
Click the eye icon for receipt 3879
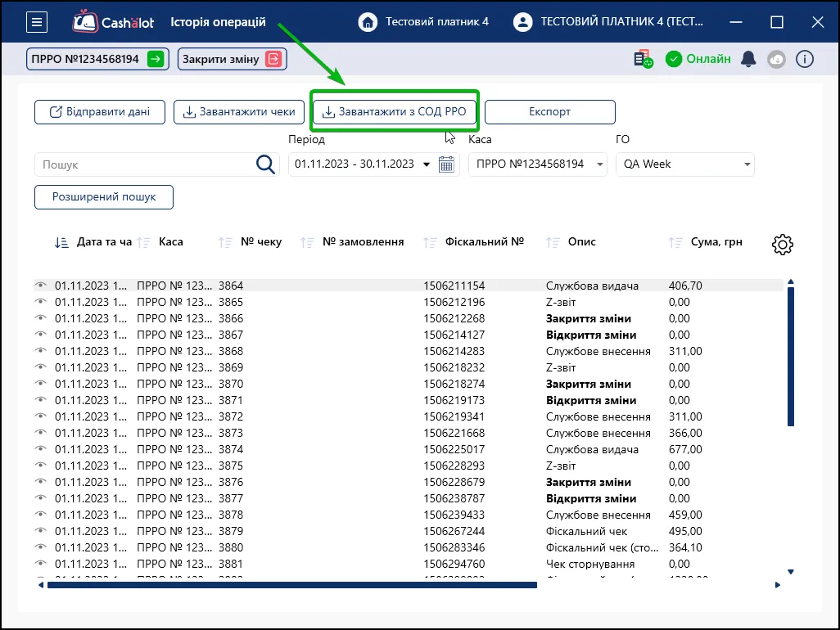point(41,530)
